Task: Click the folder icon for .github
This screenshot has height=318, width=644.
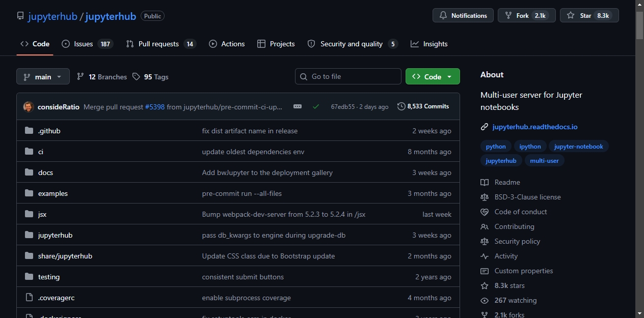Action: click(29, 131)
